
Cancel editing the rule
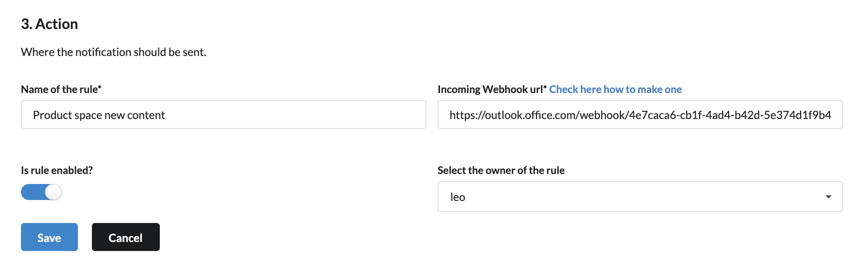[x=125, y=237]
